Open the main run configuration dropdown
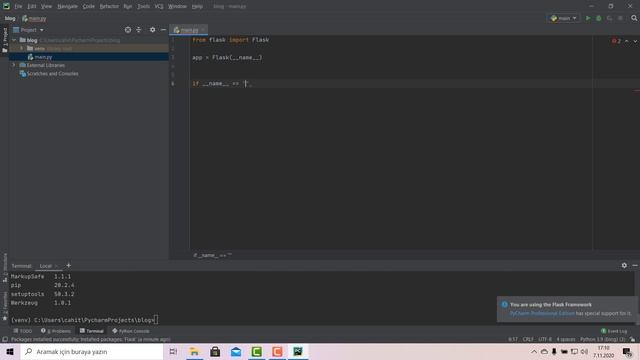This screenshot has width=640, height=360. pos(564,18)
